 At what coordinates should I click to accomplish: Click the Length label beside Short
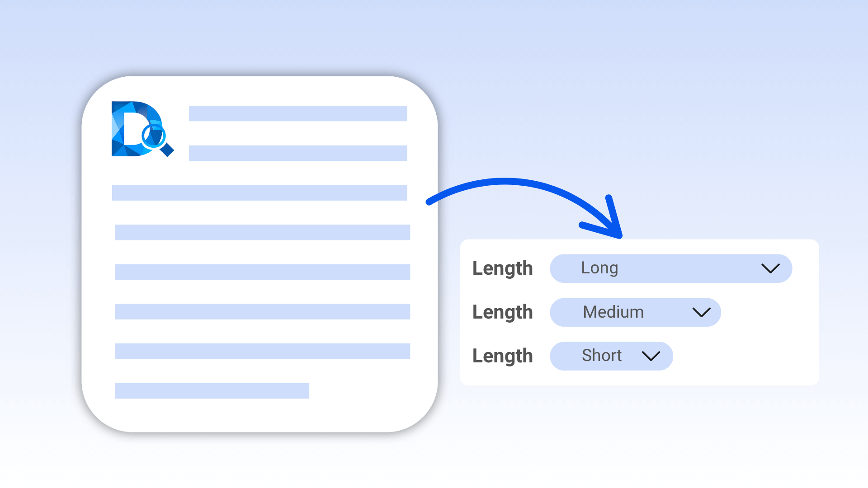(502, 356)
